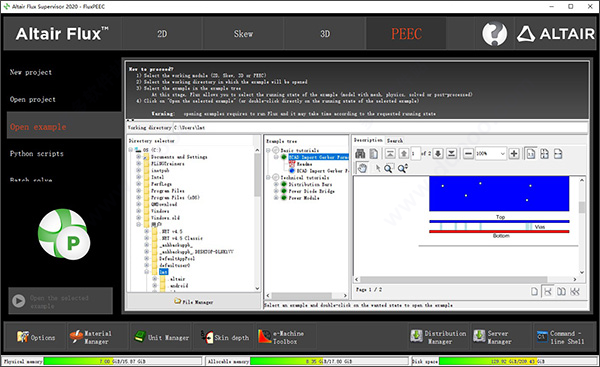Click the help question mark icon
This screenshot has width=600, height=367.
click(494, 34)
